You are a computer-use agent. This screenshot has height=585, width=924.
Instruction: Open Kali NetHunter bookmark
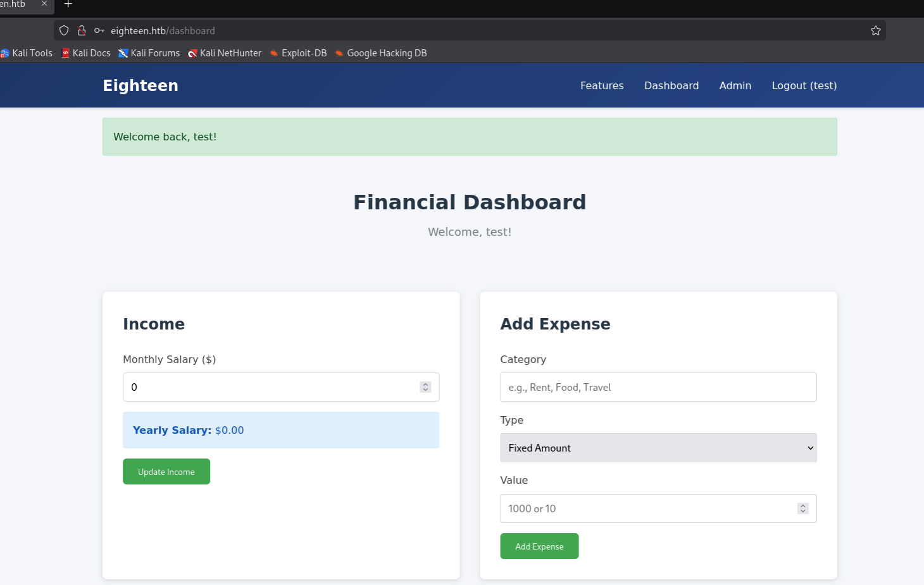click(x=225, y=53)
